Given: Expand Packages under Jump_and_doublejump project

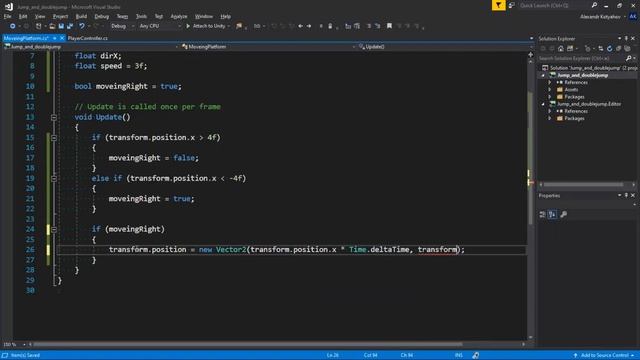Looking at the screenshot, I should (x=550, y=97).
